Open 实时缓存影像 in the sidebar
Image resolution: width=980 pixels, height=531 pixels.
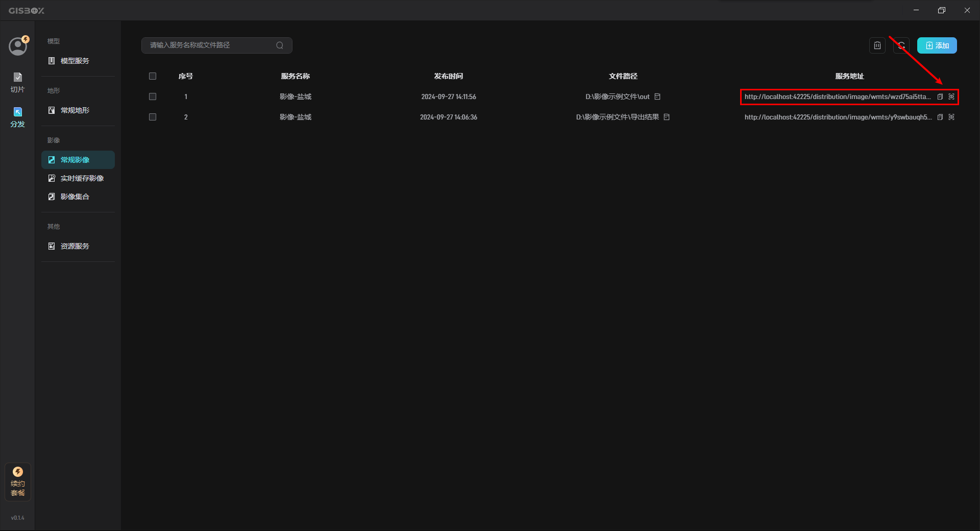[x=78, y=178]
